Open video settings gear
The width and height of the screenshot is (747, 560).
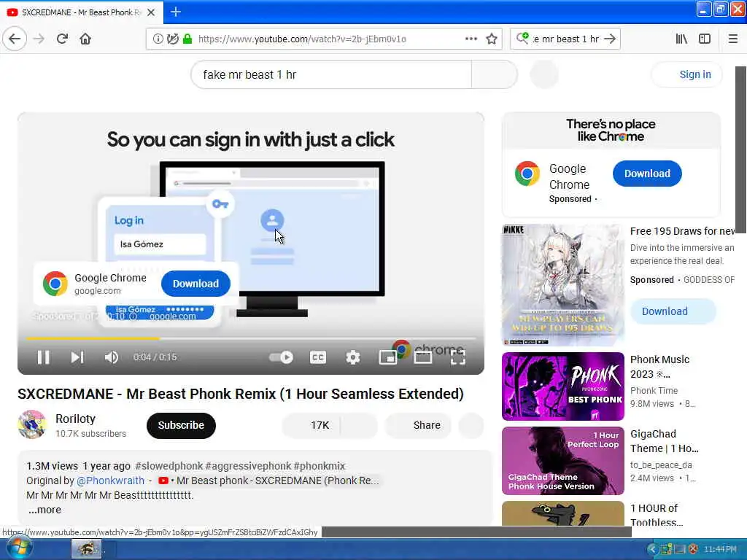pos(352,357)
